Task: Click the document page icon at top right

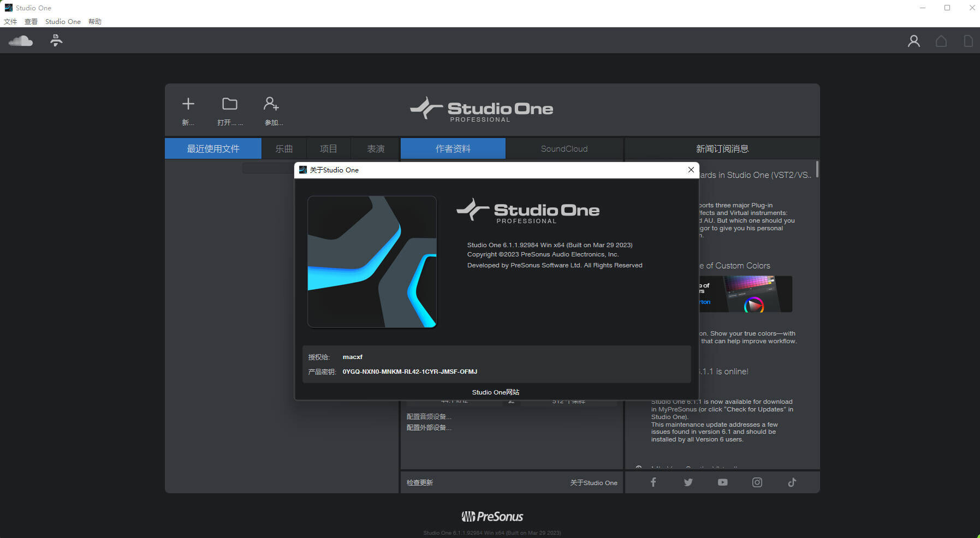Action: 968,41
